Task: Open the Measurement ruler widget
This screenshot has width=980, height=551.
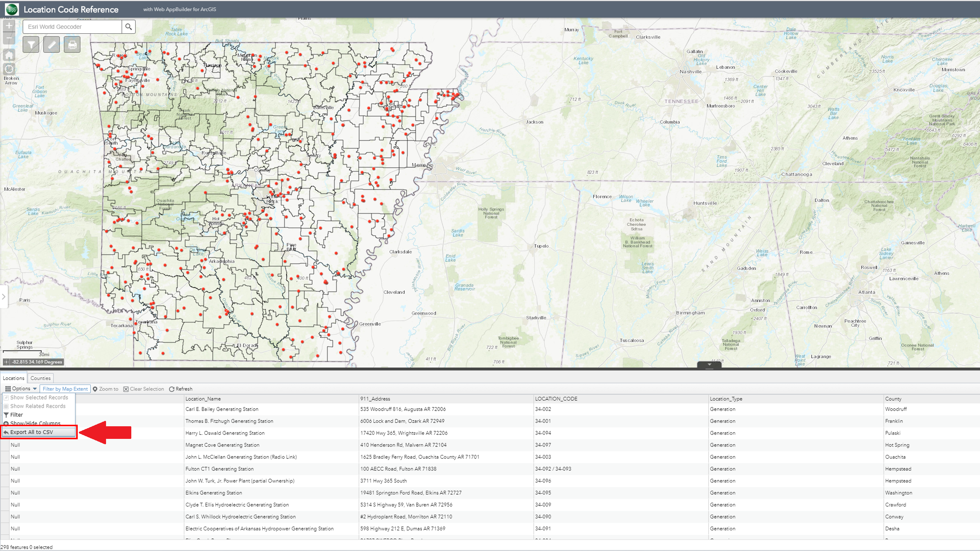Action: point(52,45)
